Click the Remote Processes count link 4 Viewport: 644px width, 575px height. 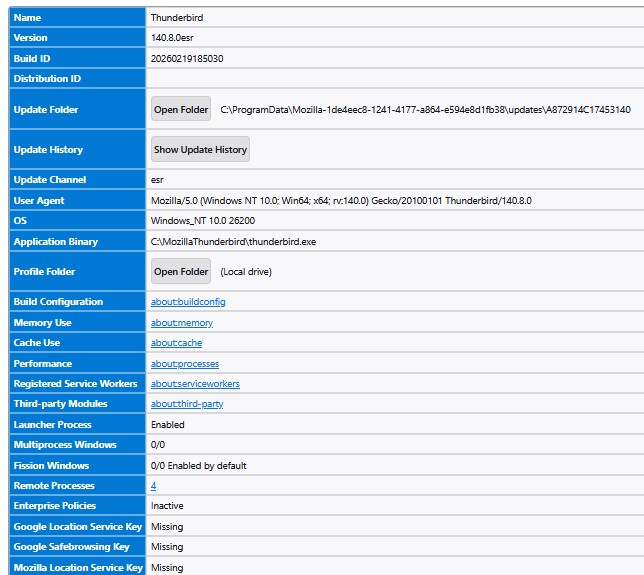pyautogui.click(x=153, y=486)
